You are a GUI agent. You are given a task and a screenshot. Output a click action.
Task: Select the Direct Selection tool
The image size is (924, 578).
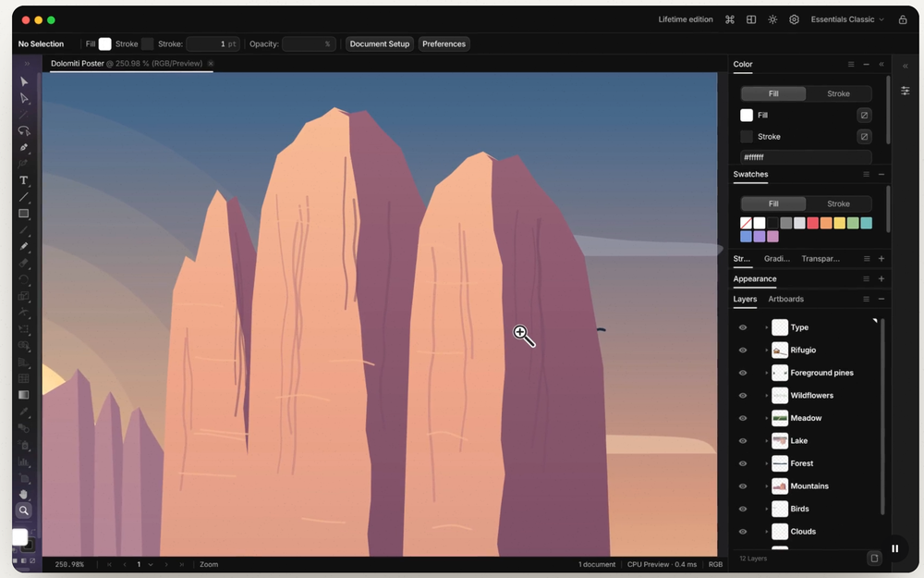(x=24, y=98)
